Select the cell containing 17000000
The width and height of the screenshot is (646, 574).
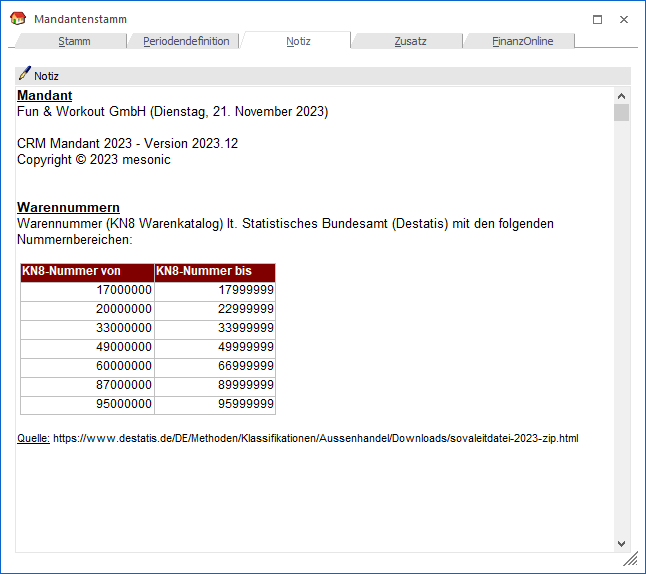(x=87, y=290)
